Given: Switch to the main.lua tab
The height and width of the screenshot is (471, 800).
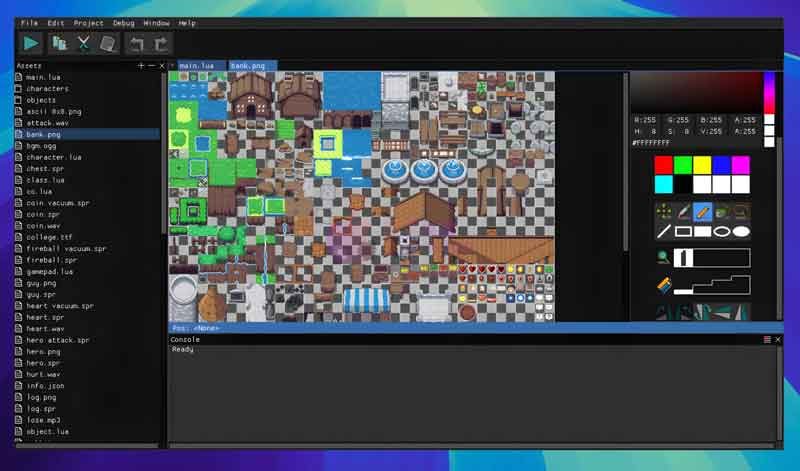Looking at the screenshot, I should click(202, 66).
